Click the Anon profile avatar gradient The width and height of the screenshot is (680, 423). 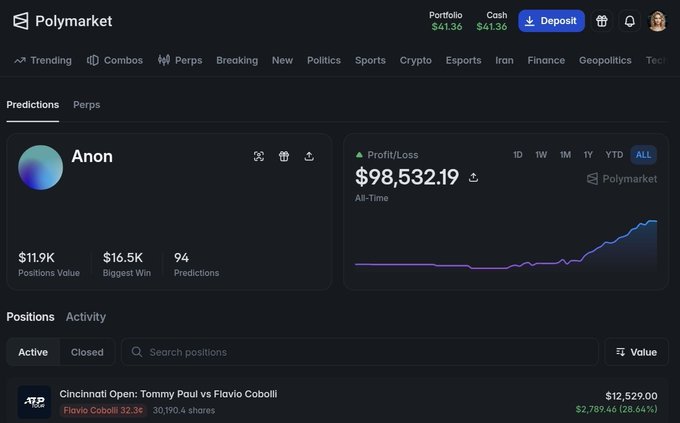[x=40, y=167]
